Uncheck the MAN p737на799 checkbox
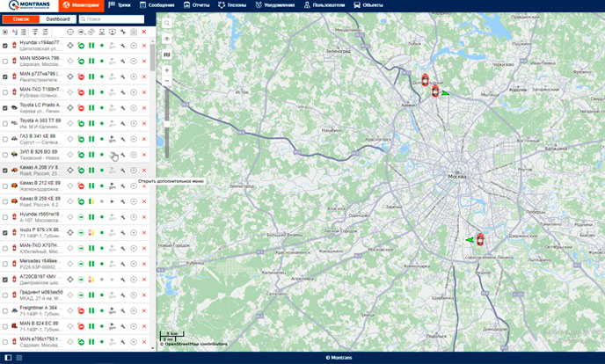This screenshot has height=364, width=605. coord(5,76)
